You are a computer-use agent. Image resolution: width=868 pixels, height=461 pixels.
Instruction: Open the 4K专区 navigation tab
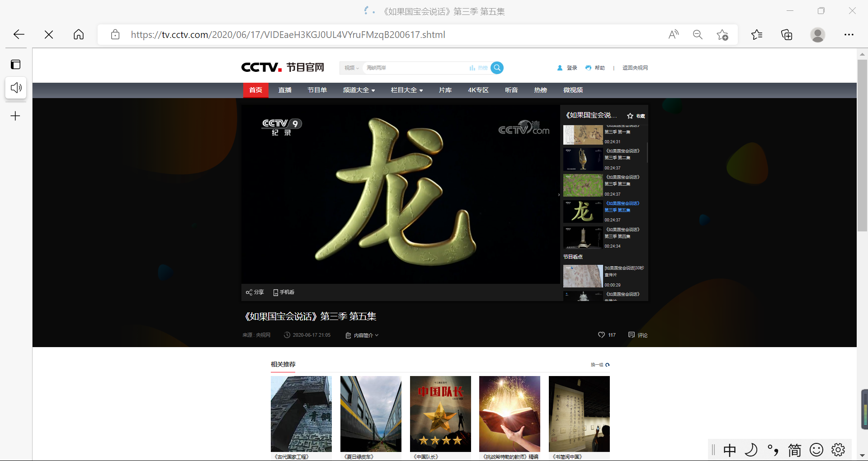coord(478,90)
